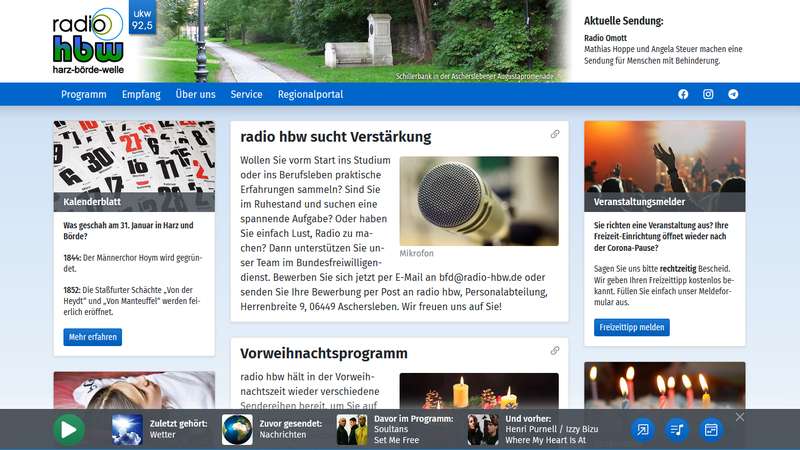800x450 pixels.
Task: Click the 'Freizeittipp melden' button
Action: (632, 327)
